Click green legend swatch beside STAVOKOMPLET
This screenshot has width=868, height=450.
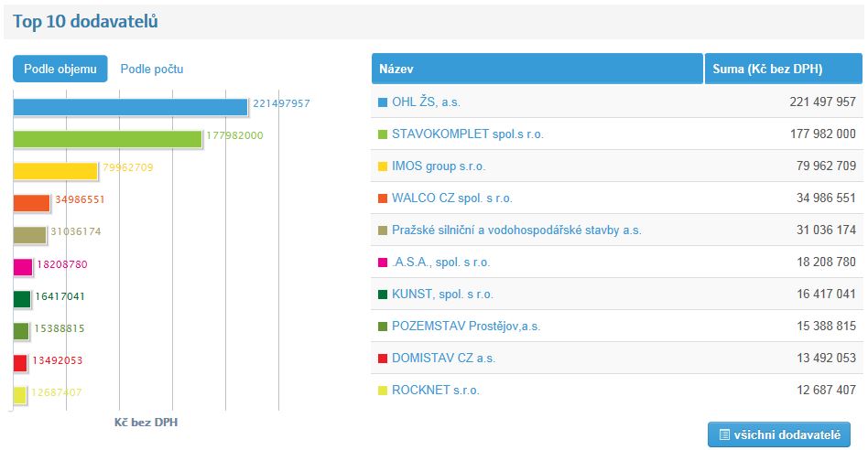click(383, 134)
